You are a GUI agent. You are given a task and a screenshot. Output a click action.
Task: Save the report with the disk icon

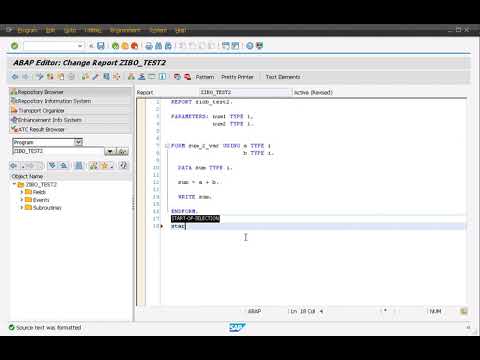pos(101,46)
